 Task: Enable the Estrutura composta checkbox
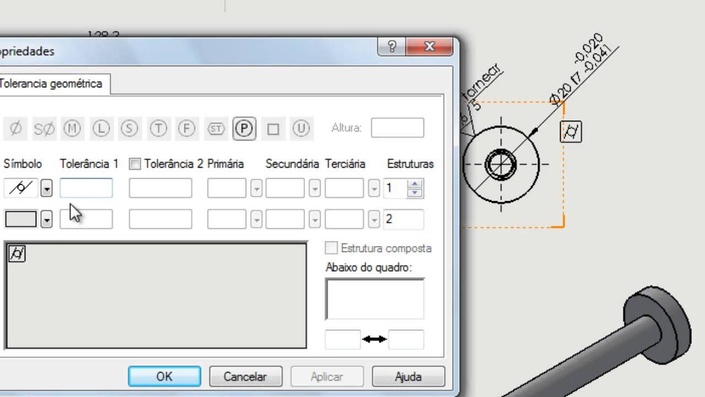pyautogui.click(x=331, y=248)
